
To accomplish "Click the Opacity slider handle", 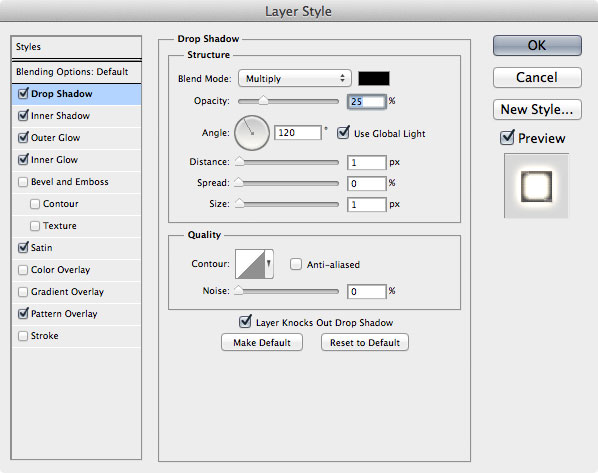I will pos(263,100).
